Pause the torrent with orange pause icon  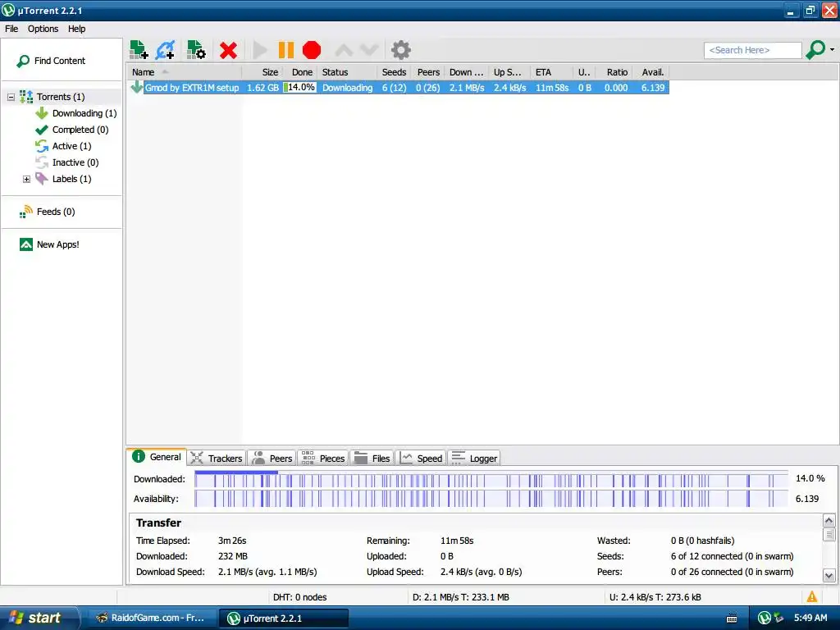[286, 50]
